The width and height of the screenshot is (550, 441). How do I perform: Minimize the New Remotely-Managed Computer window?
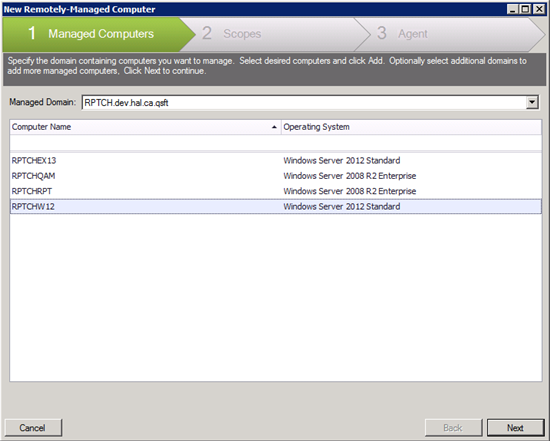[512, 9]
